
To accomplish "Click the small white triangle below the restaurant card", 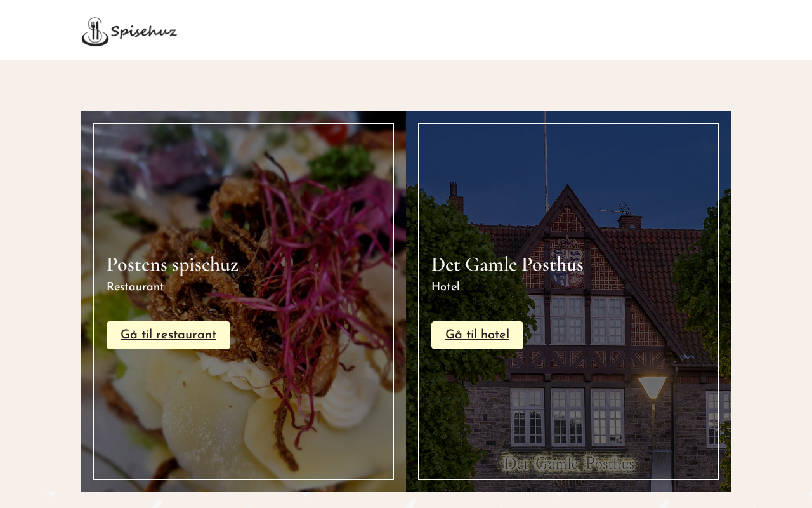I will pos(51,494).
